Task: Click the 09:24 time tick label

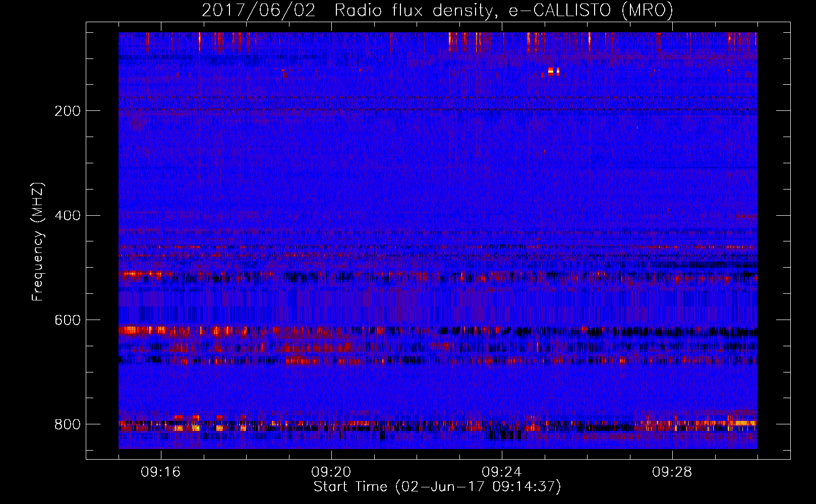Action: coord(502,472)
